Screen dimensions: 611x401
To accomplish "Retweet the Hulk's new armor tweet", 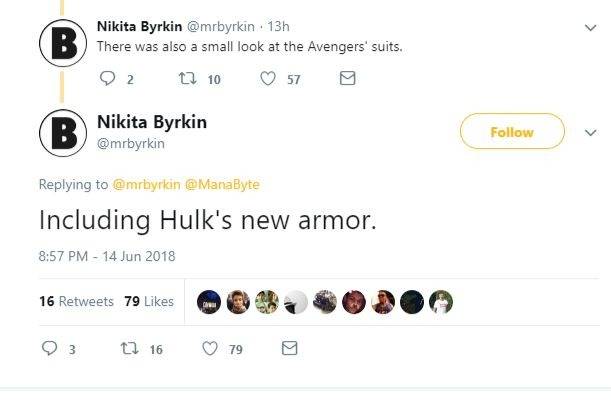I will 127,348.
